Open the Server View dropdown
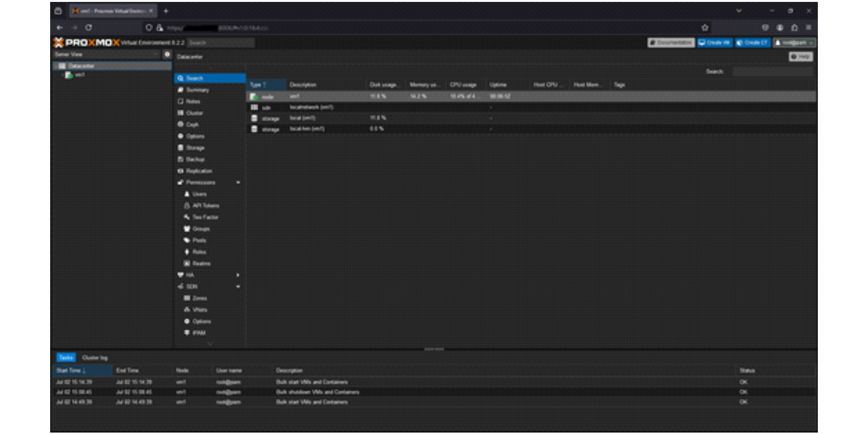Screen dimensions: 868x434 106,54
